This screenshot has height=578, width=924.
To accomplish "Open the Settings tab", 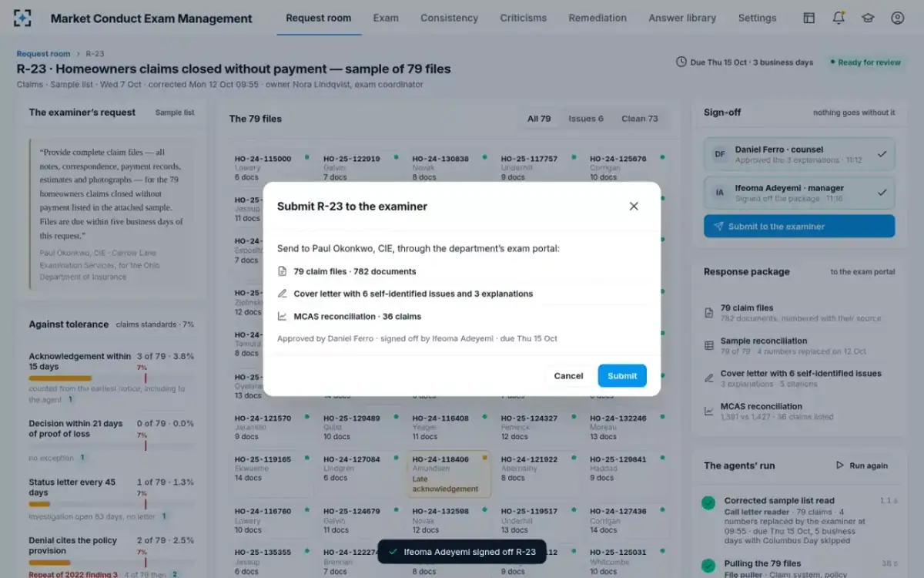I will click(x=757, y=18).
